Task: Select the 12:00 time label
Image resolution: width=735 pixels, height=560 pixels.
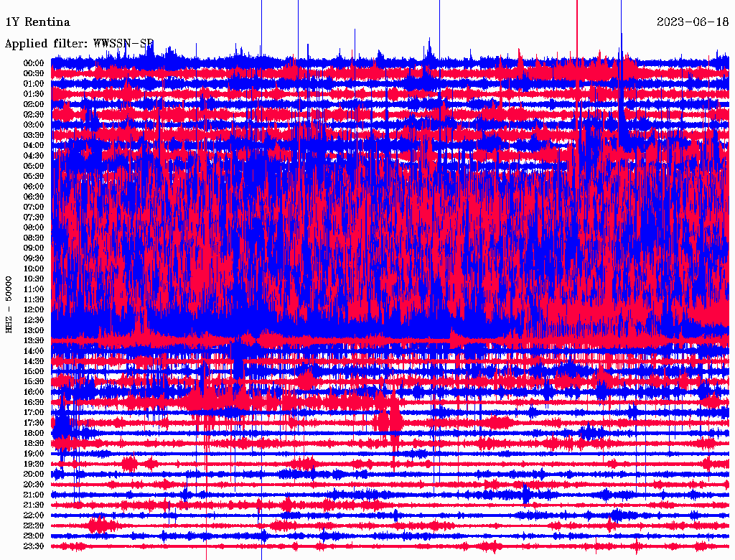Action: coord(34,310)
